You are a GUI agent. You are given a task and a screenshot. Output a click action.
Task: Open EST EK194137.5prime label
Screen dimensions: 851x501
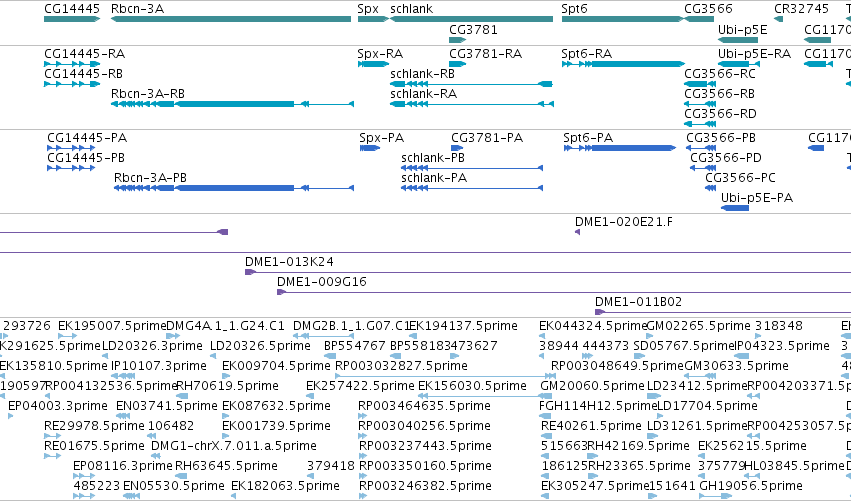[463, 326]
